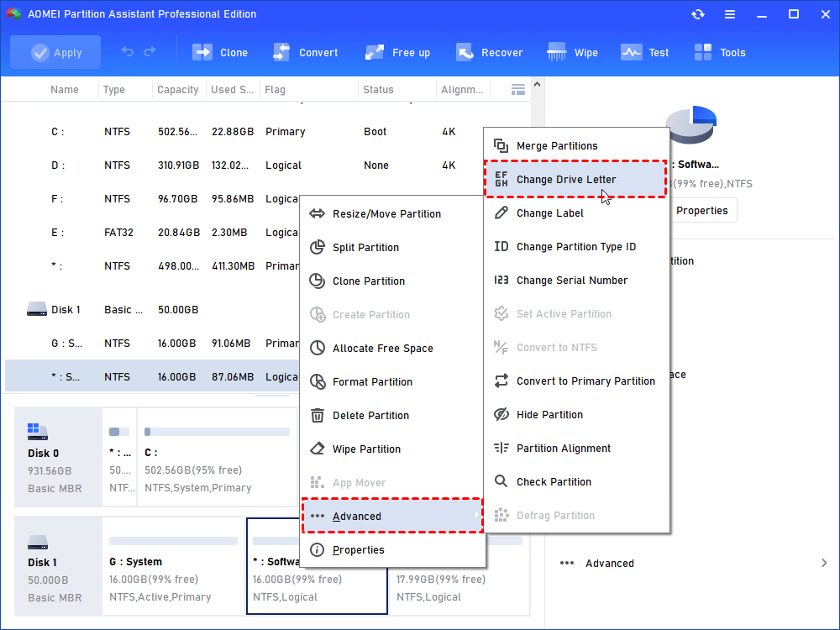Select the Disk 1 block in disk map
The width and height of the screenshot is (840, 630).
pos(58,565)
